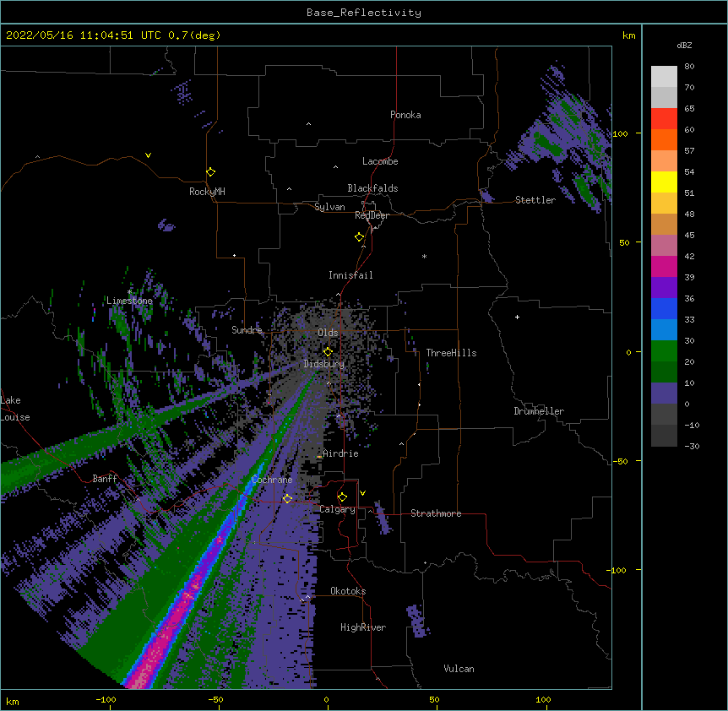Click the Limestone label
Image resolution: width=728 pixels, height=711 pixels.
pyautogui.click(x=129, y=301)
